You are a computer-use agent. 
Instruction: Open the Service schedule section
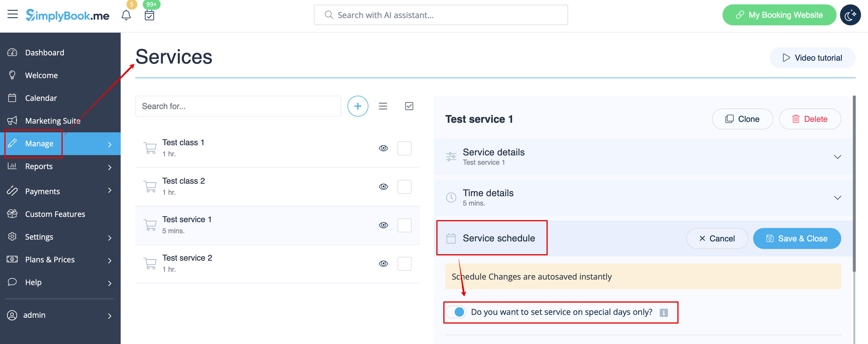point(499,238)
